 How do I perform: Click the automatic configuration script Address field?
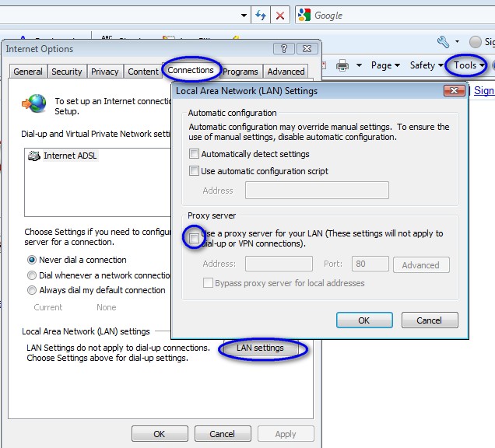[317, 191]
